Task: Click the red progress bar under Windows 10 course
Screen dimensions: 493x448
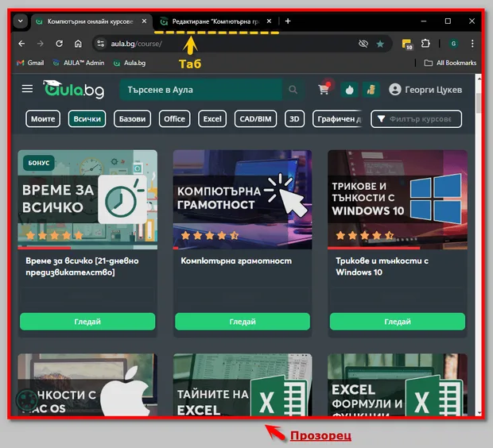Action: tap(374, 248)
